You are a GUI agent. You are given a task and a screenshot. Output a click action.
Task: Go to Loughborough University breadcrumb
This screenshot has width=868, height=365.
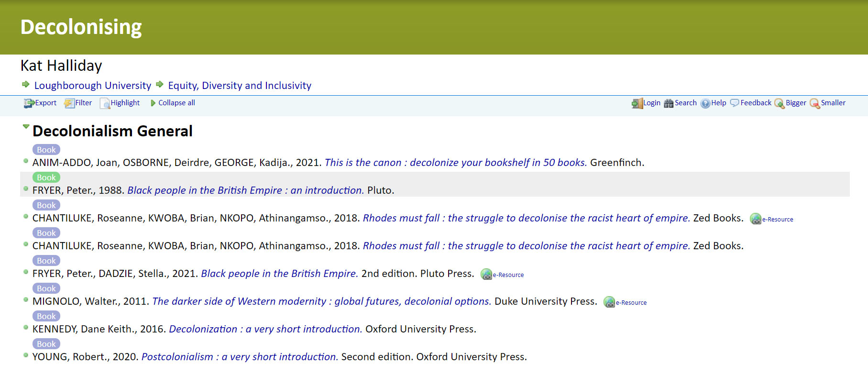coord(92,86)
